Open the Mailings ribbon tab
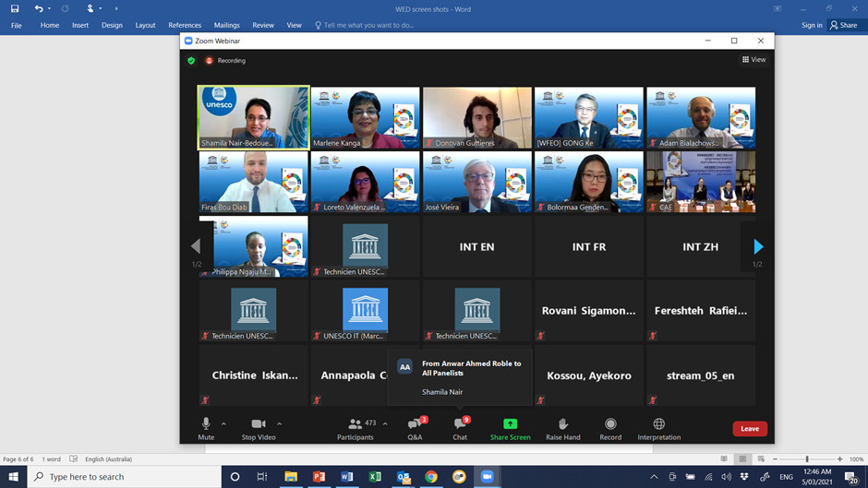 click(227, 26)
